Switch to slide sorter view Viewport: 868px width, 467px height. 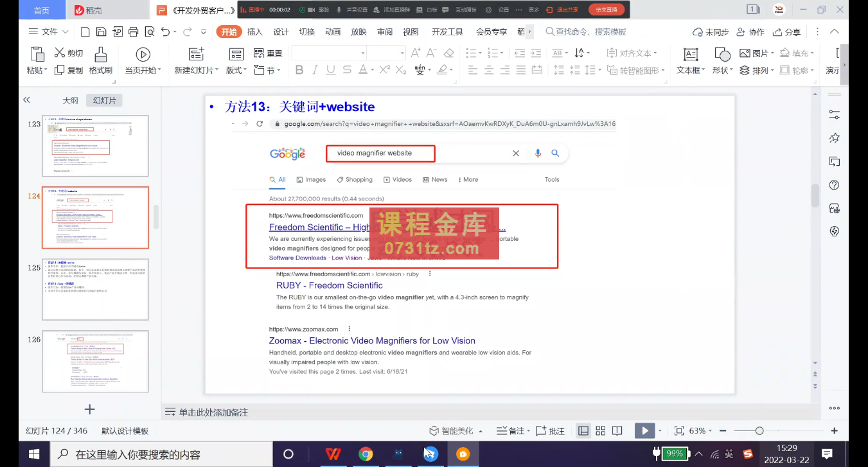coord(601,431)
